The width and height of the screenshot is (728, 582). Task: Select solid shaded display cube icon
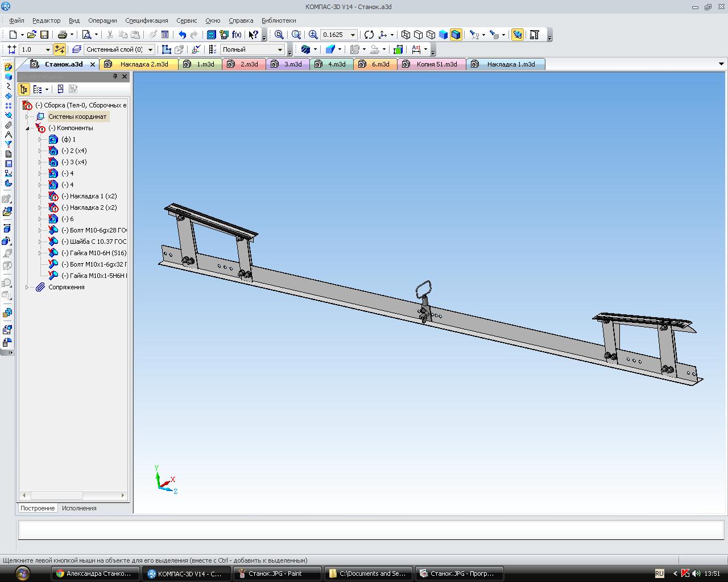444,35
